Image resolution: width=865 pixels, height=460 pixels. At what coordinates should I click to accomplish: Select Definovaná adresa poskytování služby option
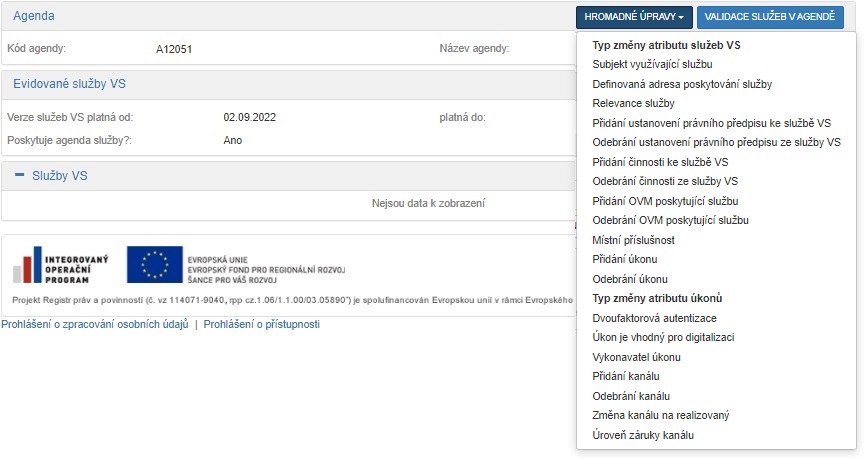pyautogui.click(x=682, y=84)
